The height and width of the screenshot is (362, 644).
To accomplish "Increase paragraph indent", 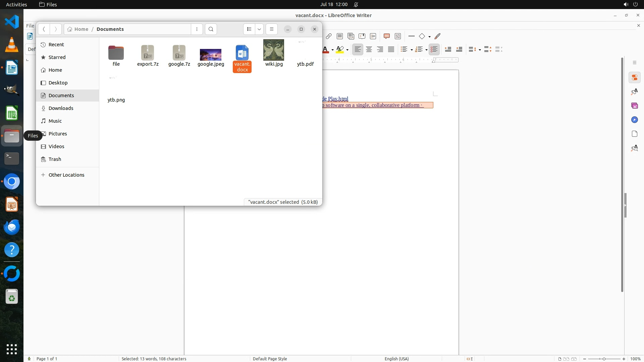I will 448,49.
